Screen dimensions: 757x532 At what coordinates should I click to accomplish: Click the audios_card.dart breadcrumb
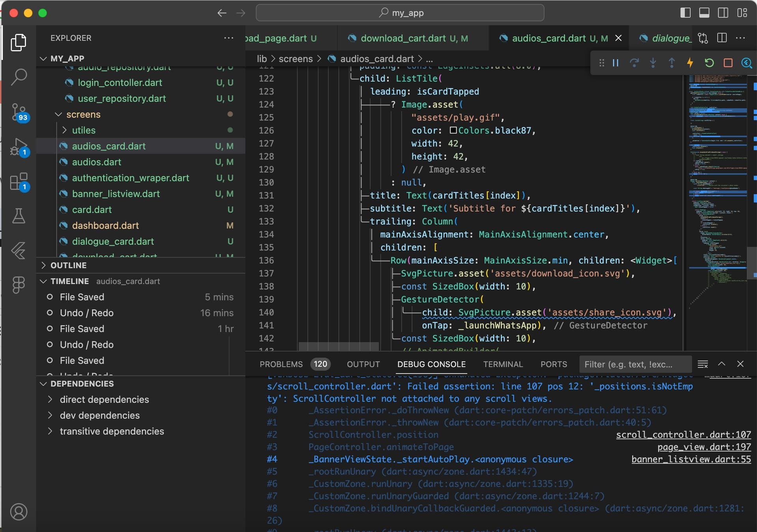click(377, 59)
